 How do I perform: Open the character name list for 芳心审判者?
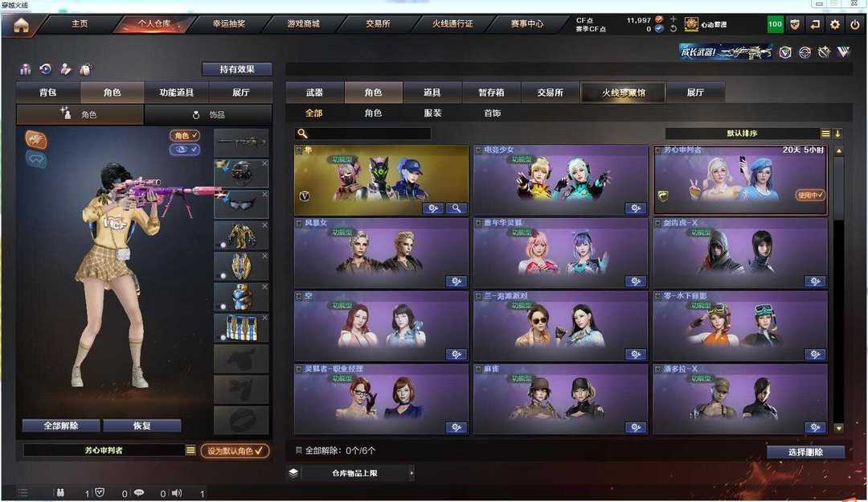click(190, 451)
